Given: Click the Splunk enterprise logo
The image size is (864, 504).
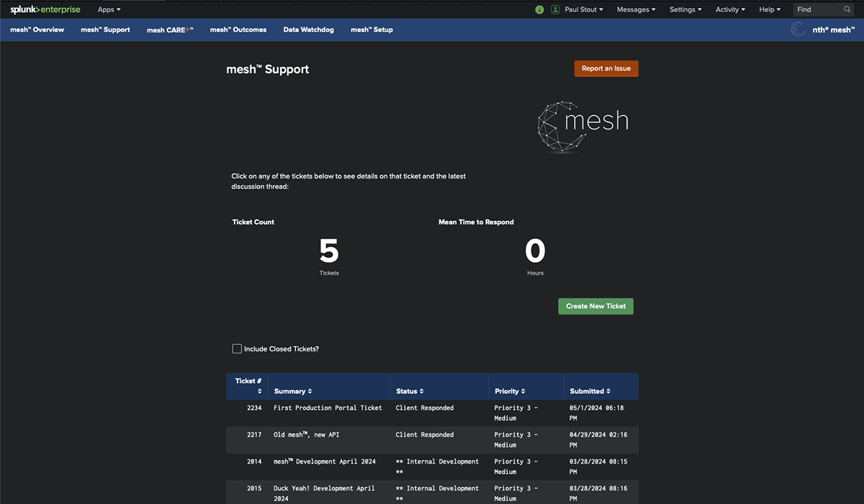Looking at the screenshot, I should [x=45, y=9].
